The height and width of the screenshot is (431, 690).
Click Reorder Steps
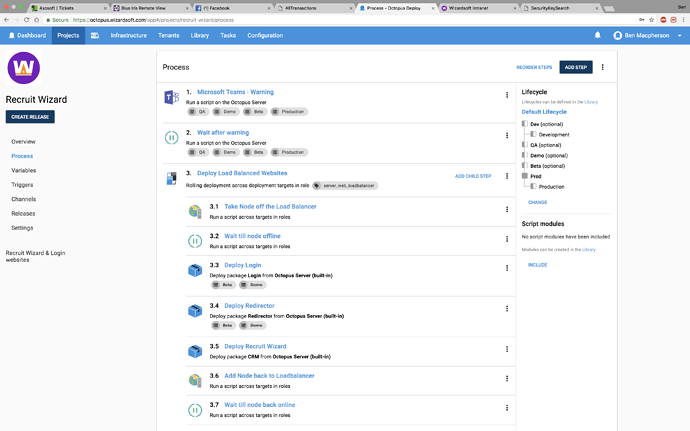(x=534, y=67)
